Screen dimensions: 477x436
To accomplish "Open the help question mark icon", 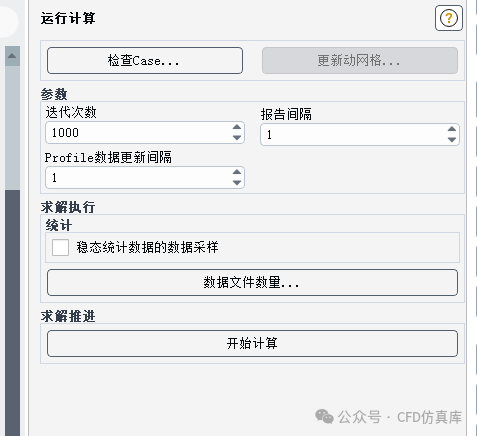I will (x=449, y=18).
